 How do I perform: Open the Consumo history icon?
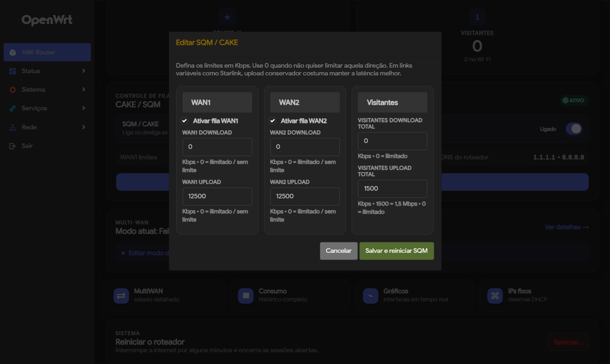coord(246,295)
